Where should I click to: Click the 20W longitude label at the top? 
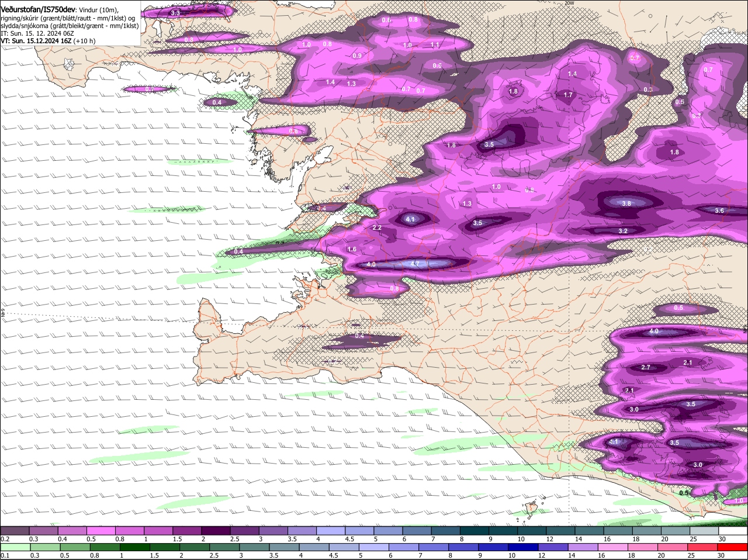click(x=570, y=3)
